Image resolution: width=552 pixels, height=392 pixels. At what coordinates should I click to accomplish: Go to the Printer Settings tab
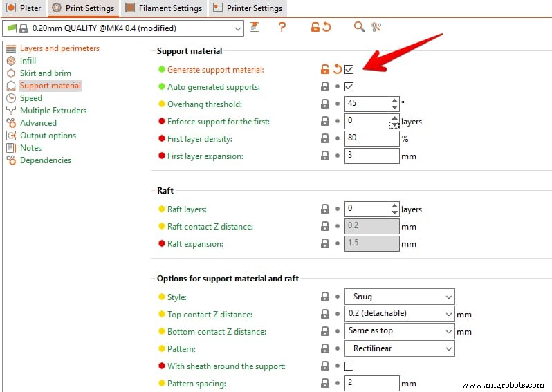tap(248, 8)
